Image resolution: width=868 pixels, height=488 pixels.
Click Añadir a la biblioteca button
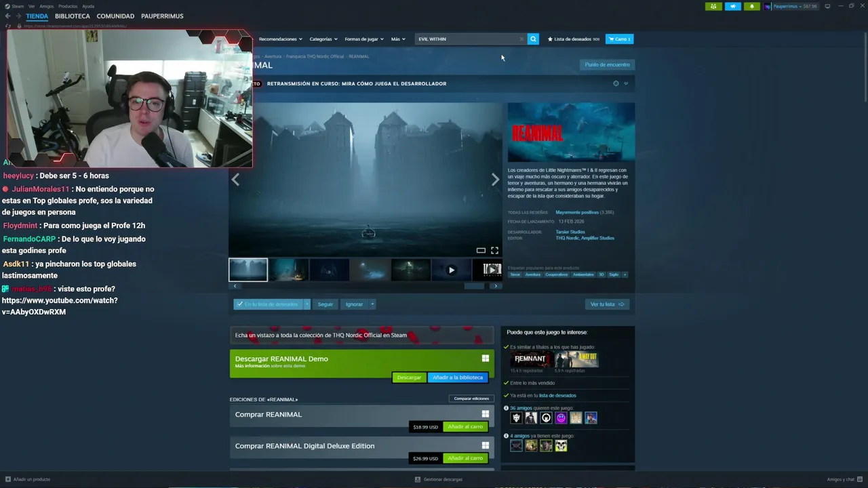click(x=458, y=378)
